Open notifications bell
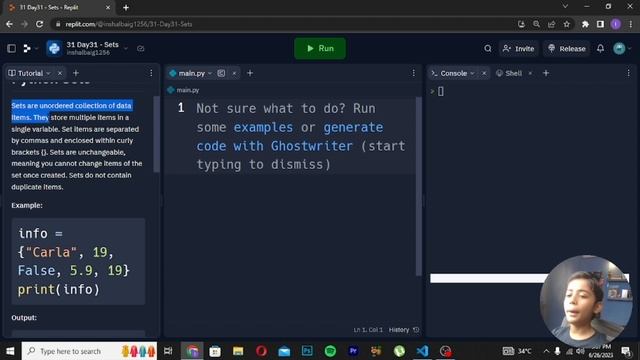Viewport: 640px width, 360px height. (600, 49)
